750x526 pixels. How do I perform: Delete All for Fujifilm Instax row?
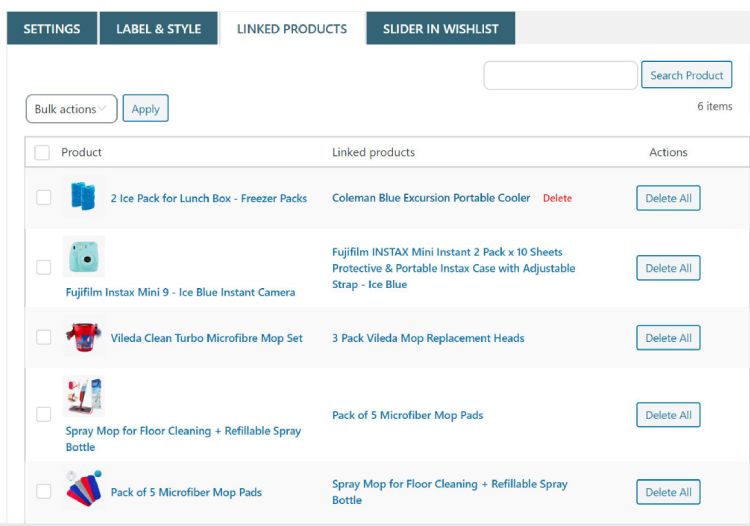tap(668, 268)
